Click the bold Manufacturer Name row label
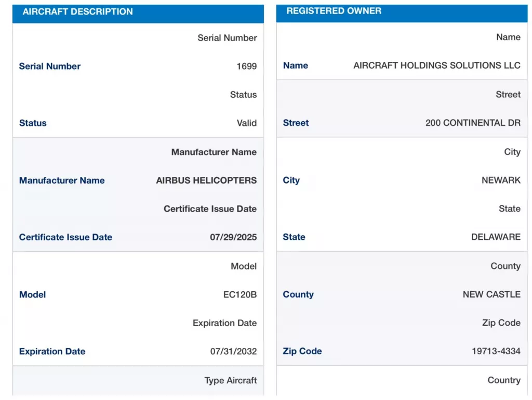Screen dimensions: 532x400 62,180
